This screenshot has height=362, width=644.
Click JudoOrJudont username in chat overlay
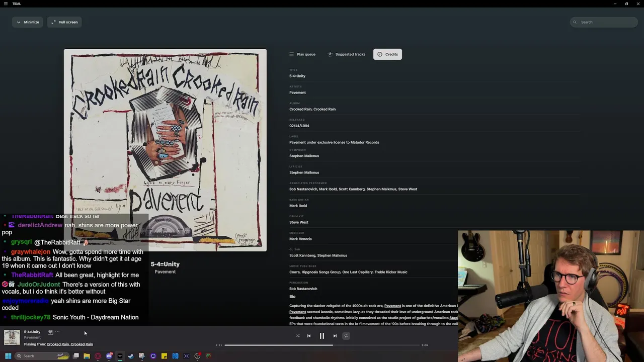[x=39, y=285]
